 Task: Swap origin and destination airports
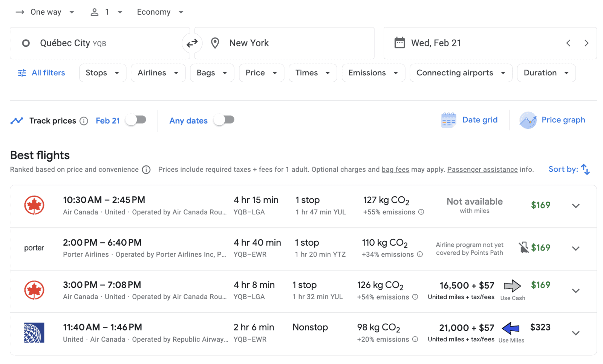pos(192,43)
